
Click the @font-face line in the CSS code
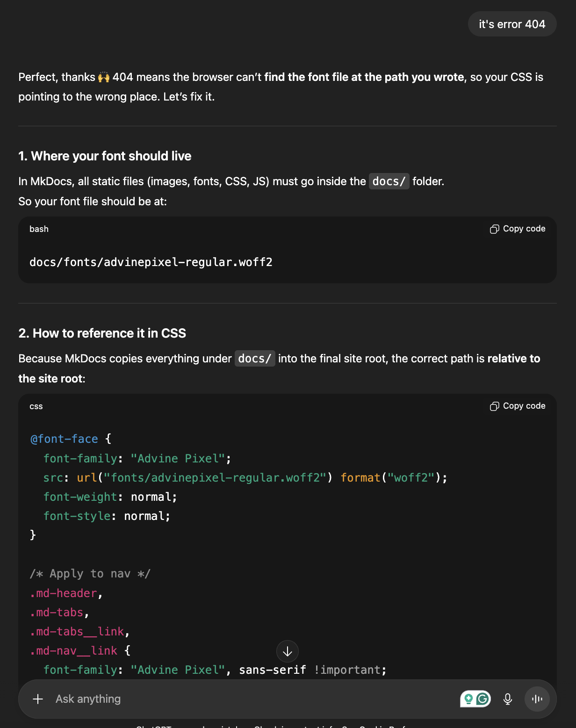point(65,439)
